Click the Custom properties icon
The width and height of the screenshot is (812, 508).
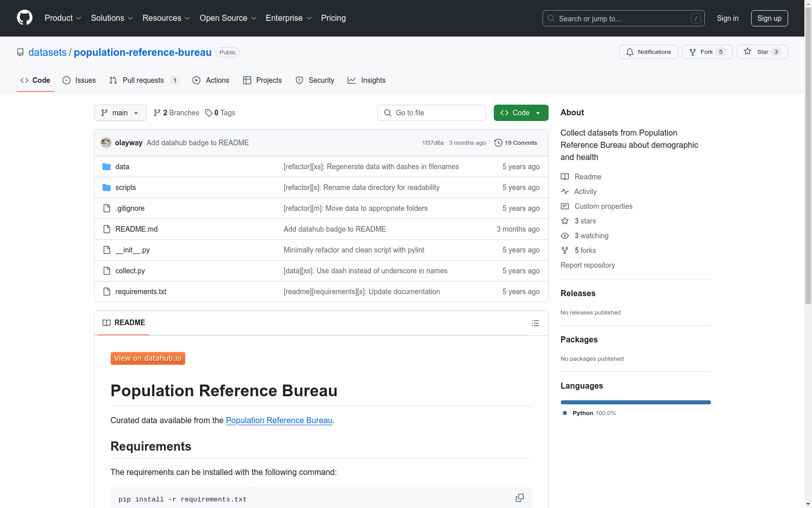(565, 206)
